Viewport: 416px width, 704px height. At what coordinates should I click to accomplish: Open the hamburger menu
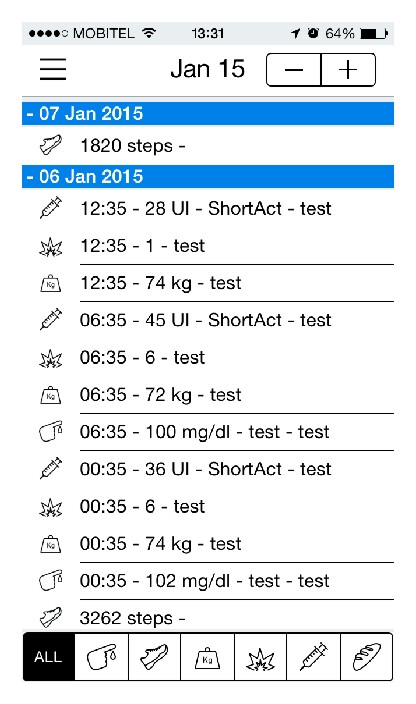[53, 69]
